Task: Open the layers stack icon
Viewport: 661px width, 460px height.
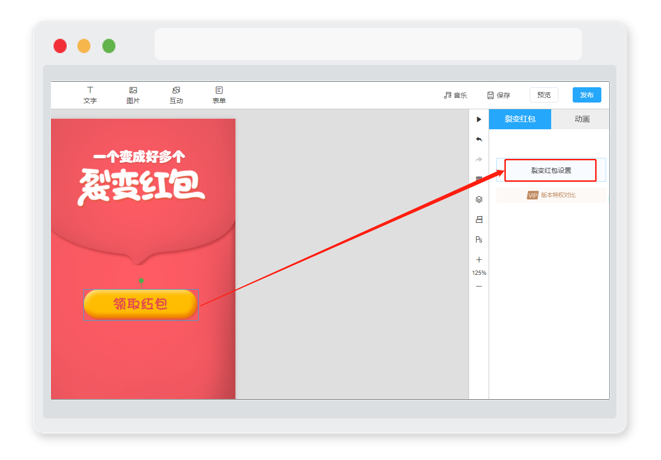Action: (479, 199)
